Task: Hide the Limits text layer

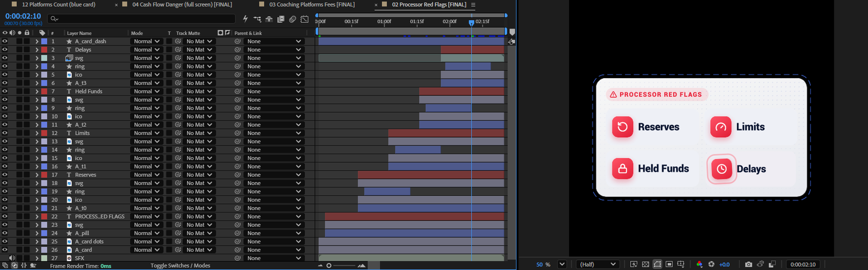Action: coord(5,133)
